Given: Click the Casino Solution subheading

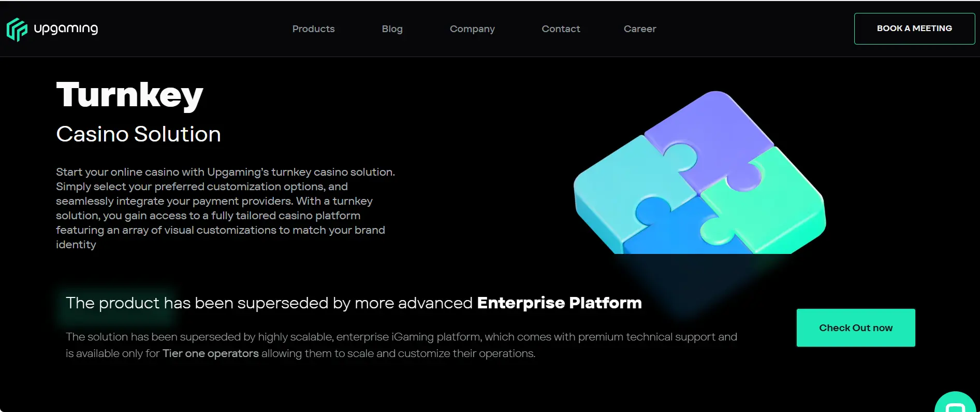Looking at the screenshot, I should click(138, 134).
